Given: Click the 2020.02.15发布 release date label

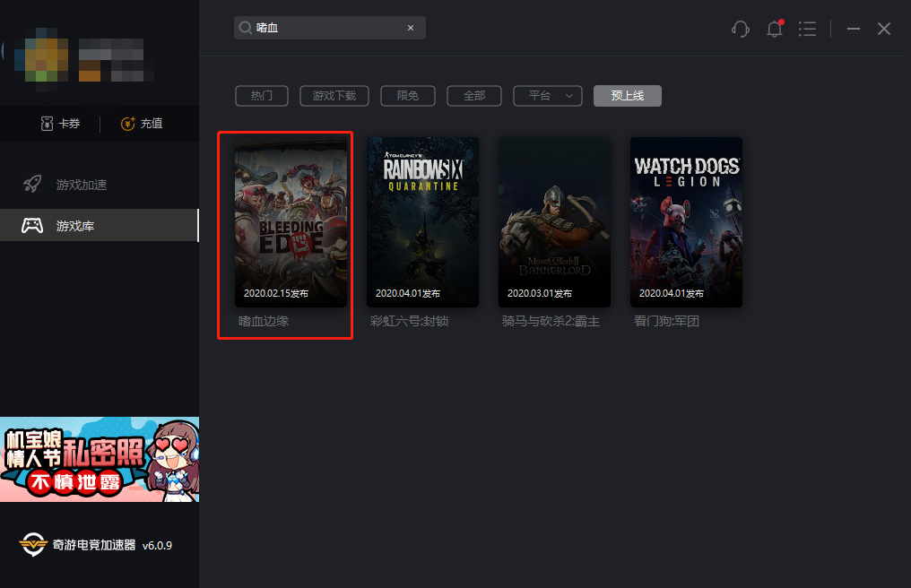Looking at the screenshot, I should 276,293.
